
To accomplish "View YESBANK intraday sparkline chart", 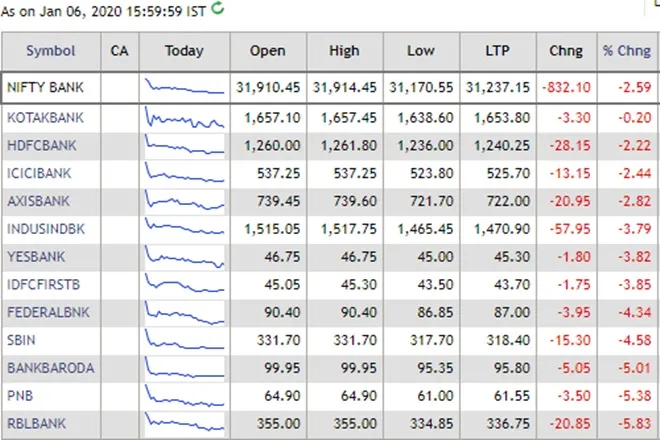I will [184, 257].
